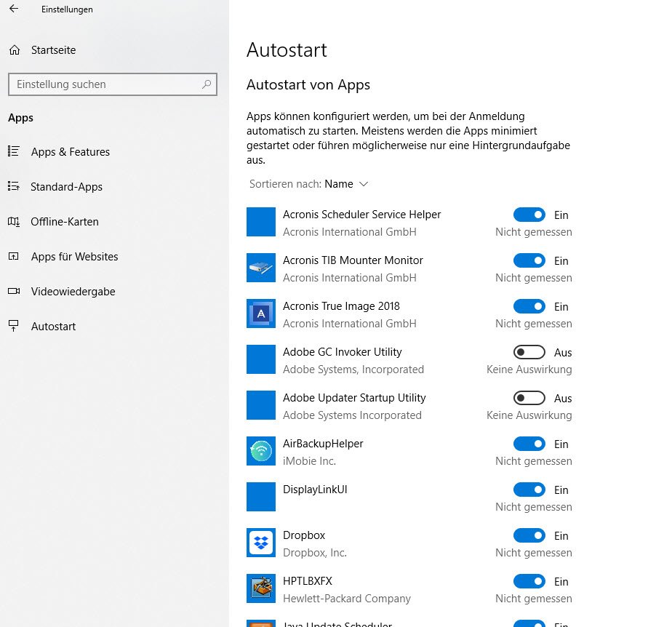Enable Adobe GC Invoker Utility autostart

point(529,352)
